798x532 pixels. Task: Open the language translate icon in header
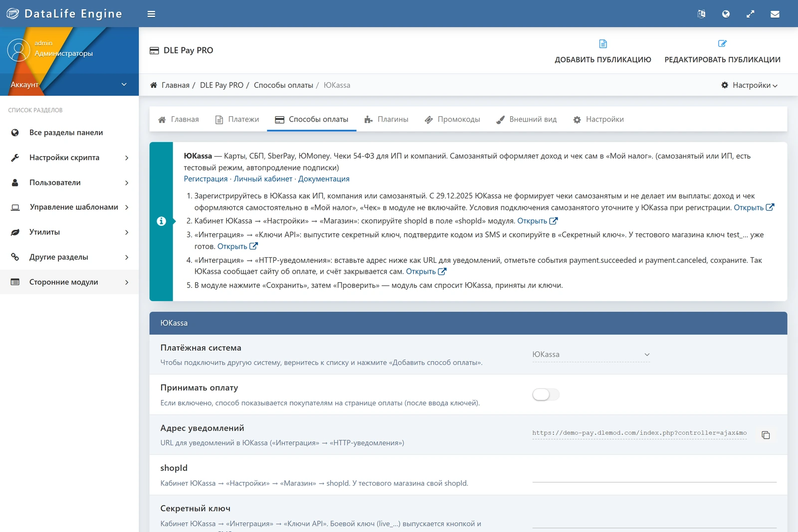click(701, 14)
